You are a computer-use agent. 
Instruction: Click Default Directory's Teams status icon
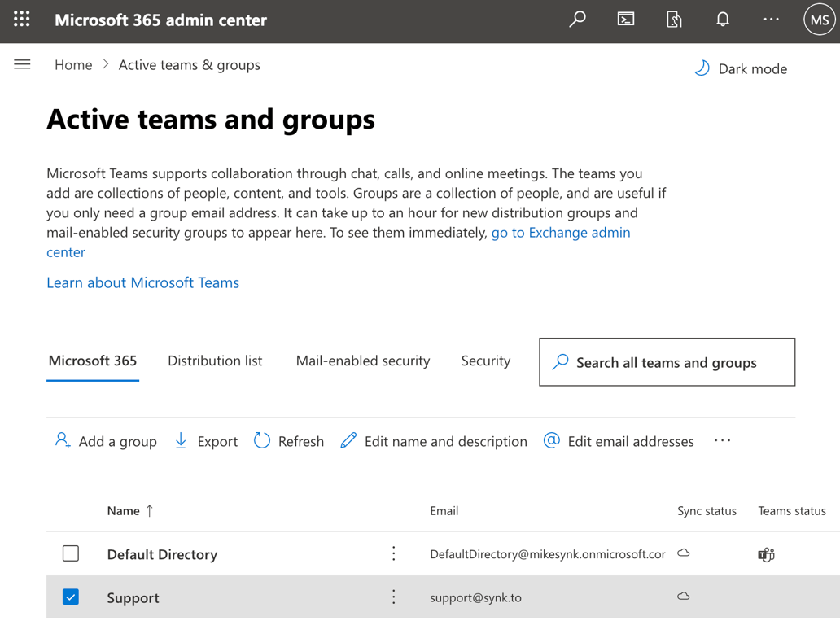pyautogui.click(x=767, y=554)
